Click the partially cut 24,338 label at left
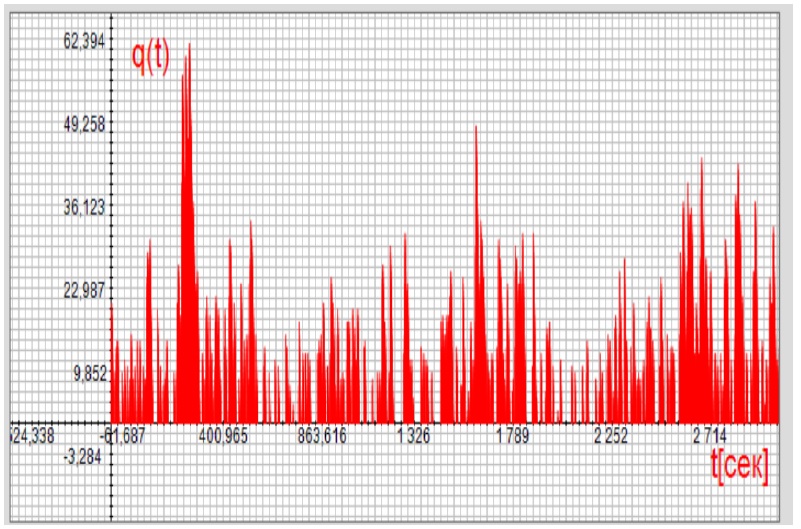This screenshot has width=801, height=529. pyautogui.click(x=34, y=436)
